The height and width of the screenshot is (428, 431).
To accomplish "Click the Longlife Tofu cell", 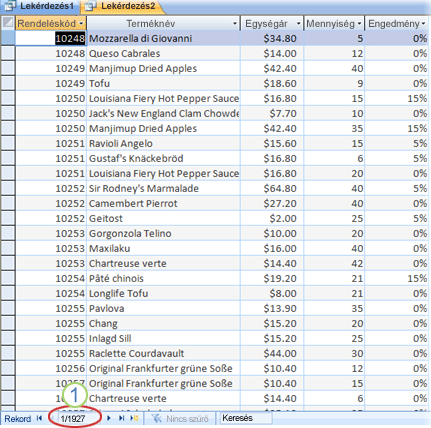I will [163, 293].
